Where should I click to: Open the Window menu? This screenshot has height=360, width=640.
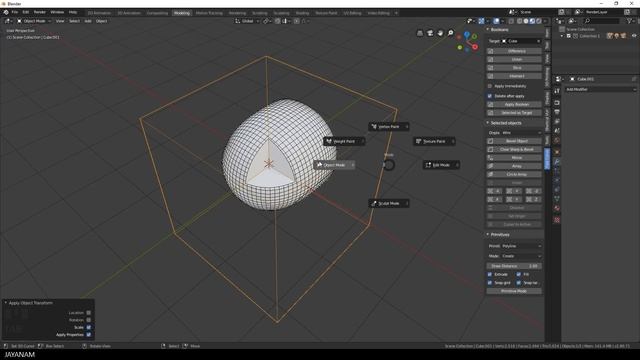[57, 12]
